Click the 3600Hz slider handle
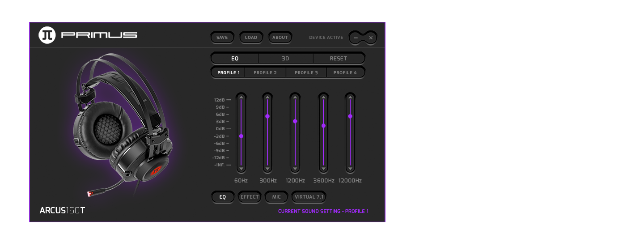This screenshot has height=246, width=644. click(323, 126)
